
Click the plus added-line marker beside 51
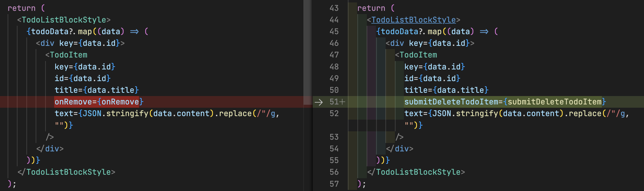click(342, 102)
